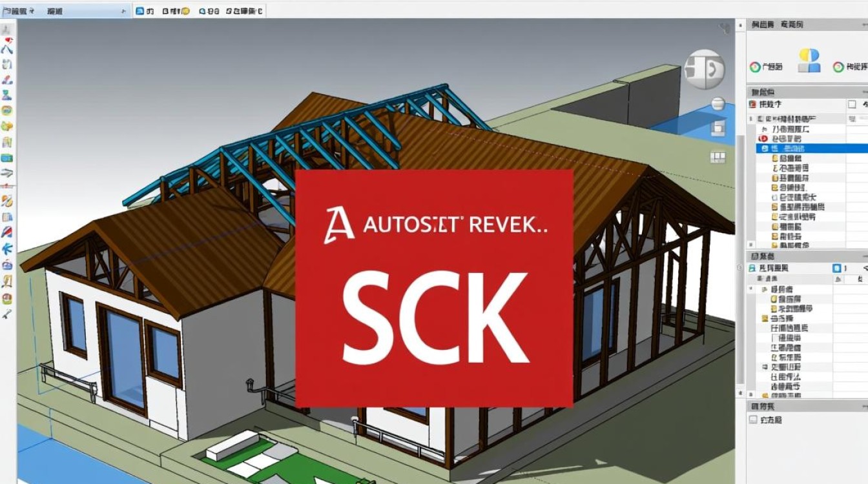
Task: Click the topmost grey icon in left toolbar
Action: click(7, 30)
